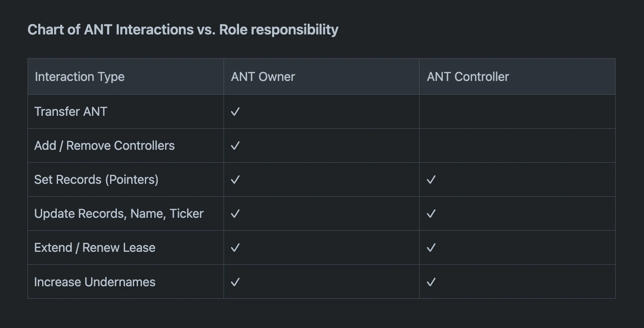This screenshot has height=328, width=644.
Task: Click ANT Controller checkmark for Update Records row
Action: click(x=431, y=214)
